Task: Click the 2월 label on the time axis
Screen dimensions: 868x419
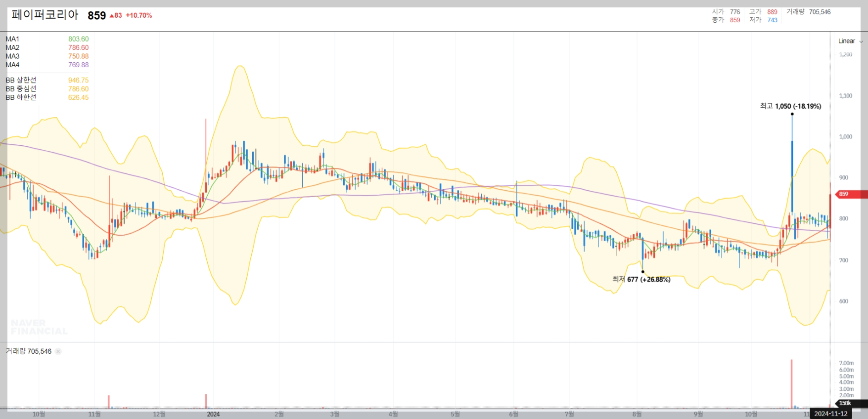Action: (279, 414)
